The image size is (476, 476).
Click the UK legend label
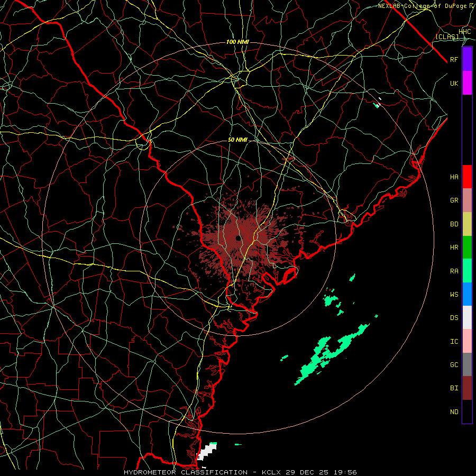pos(454,83)
